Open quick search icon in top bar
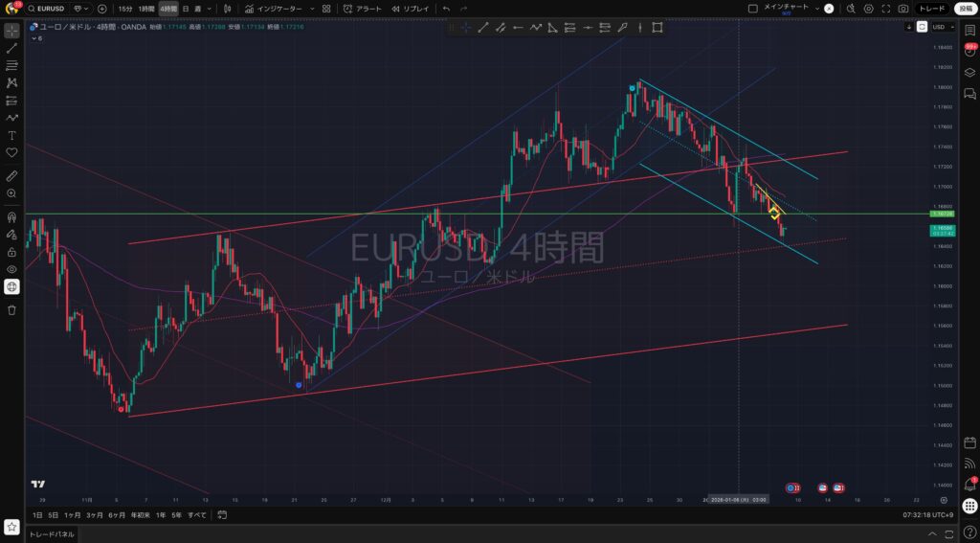Screen dimensions: 980x543 (x=851, y=9)
